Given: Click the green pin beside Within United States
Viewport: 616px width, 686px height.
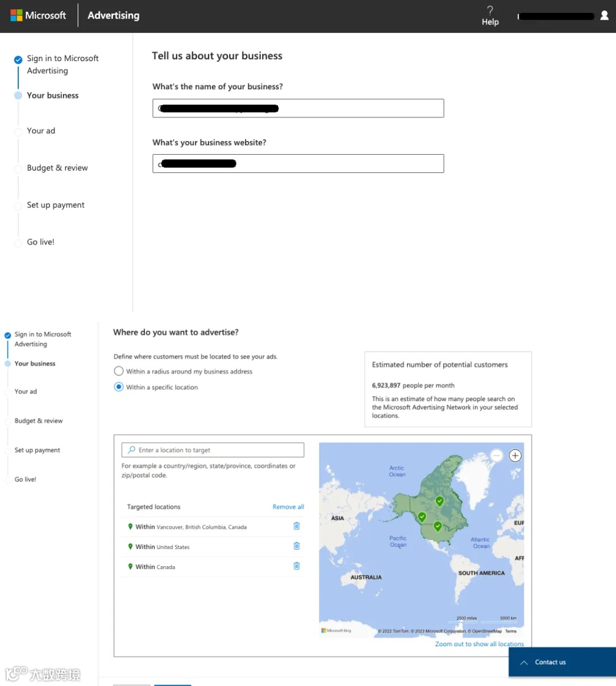Looking at the screenshot, I should (130, 547).
